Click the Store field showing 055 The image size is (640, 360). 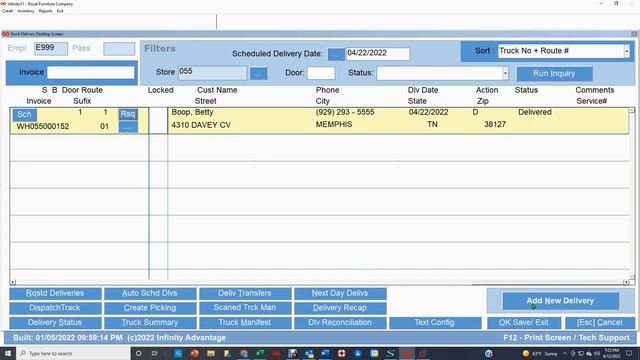(212, 73)
